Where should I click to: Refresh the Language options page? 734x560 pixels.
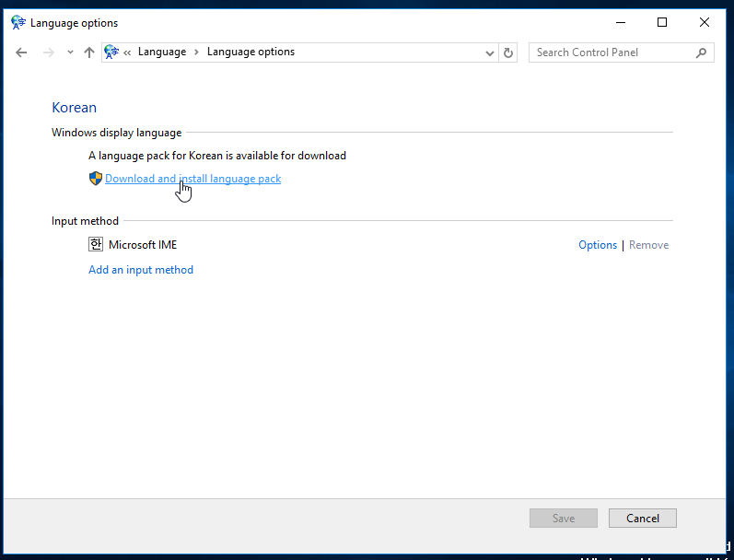(x=508, y=52)
